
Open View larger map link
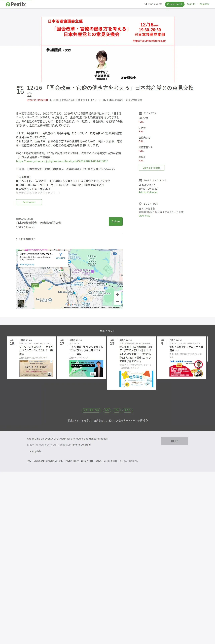click(x=27, y=264)
